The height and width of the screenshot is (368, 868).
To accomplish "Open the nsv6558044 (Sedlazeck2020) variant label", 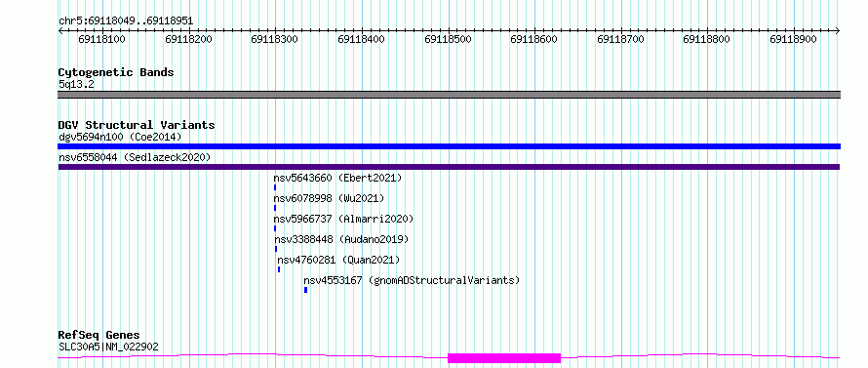I will tap(135, 157).
